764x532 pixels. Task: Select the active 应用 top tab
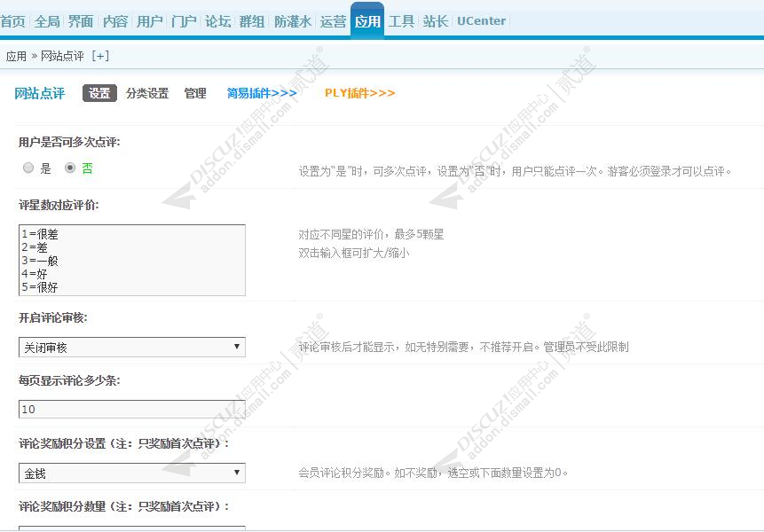pos(367,20)
